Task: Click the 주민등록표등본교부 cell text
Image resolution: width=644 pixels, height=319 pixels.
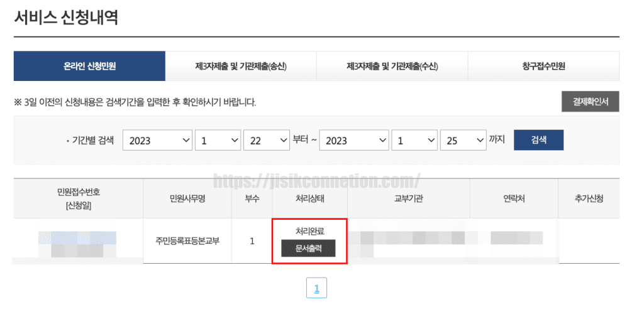Action: coord(187,241)
